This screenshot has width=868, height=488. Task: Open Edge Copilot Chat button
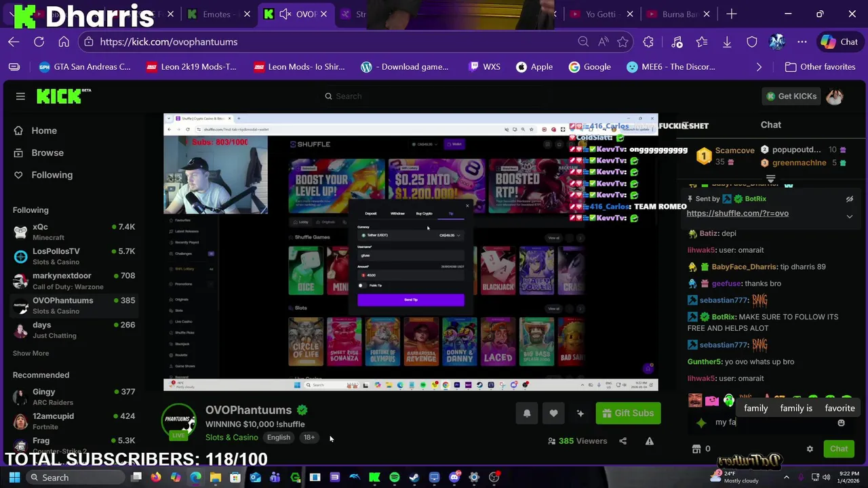click(x=840, y=42)
